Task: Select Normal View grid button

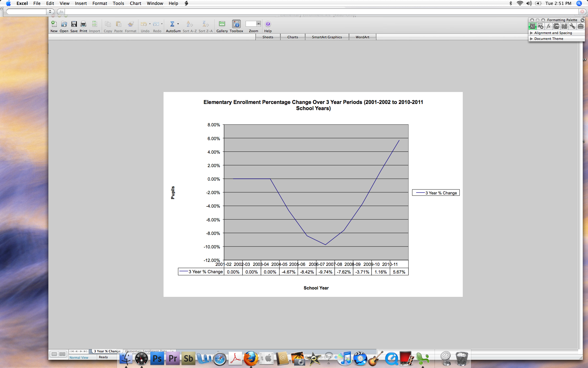Action: [x=54, y=354]
